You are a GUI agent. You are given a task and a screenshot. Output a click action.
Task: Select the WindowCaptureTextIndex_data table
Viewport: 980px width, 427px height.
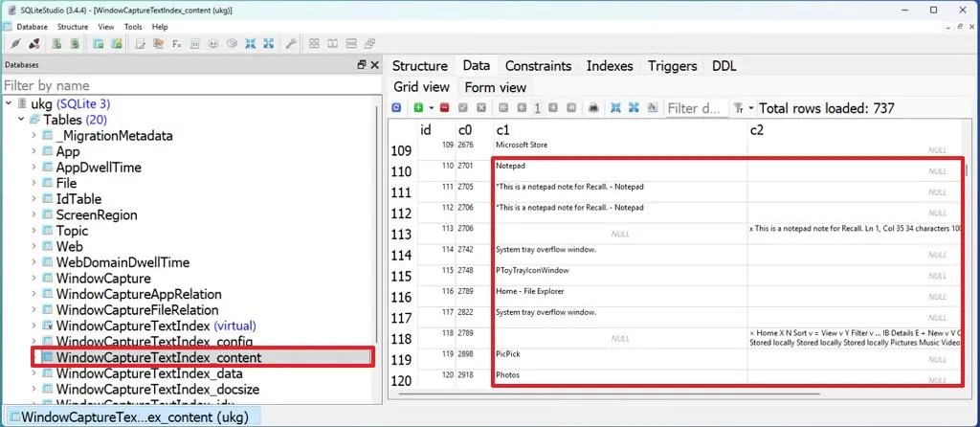[x=148, y=373]
